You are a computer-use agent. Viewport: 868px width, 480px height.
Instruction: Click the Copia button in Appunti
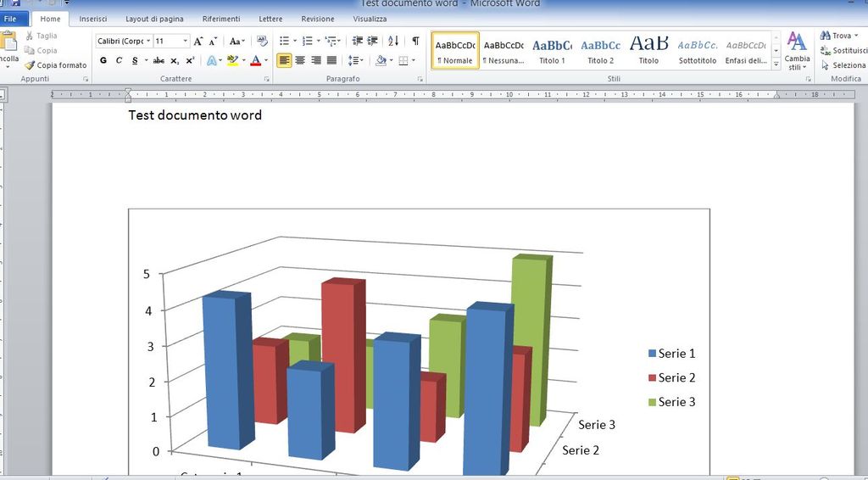click(x=41, y=50)
